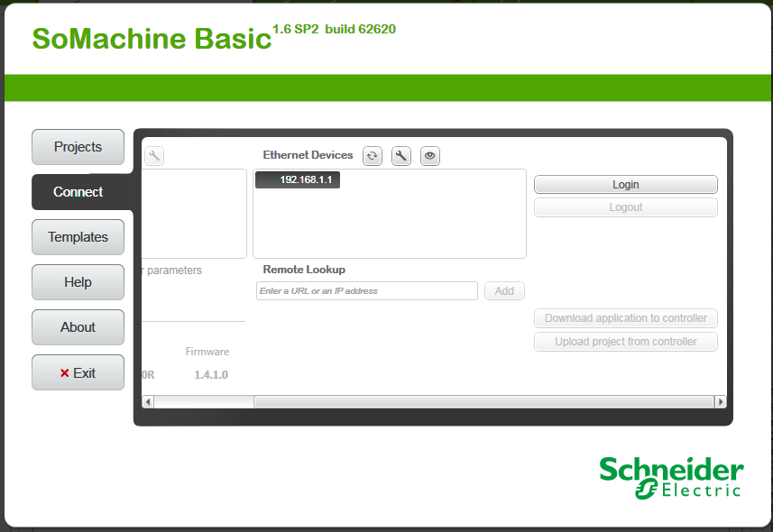Screen dimensions: 773x532
Task: Click the Login button
Action: (625, 184)
